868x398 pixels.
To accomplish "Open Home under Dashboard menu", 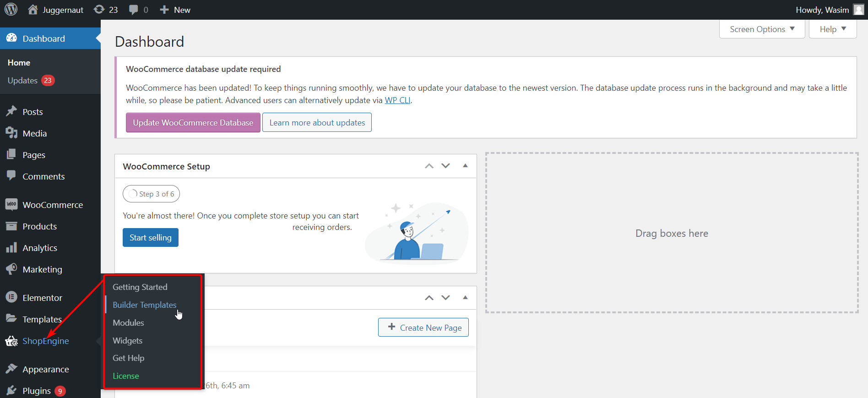I will (19, 62).
